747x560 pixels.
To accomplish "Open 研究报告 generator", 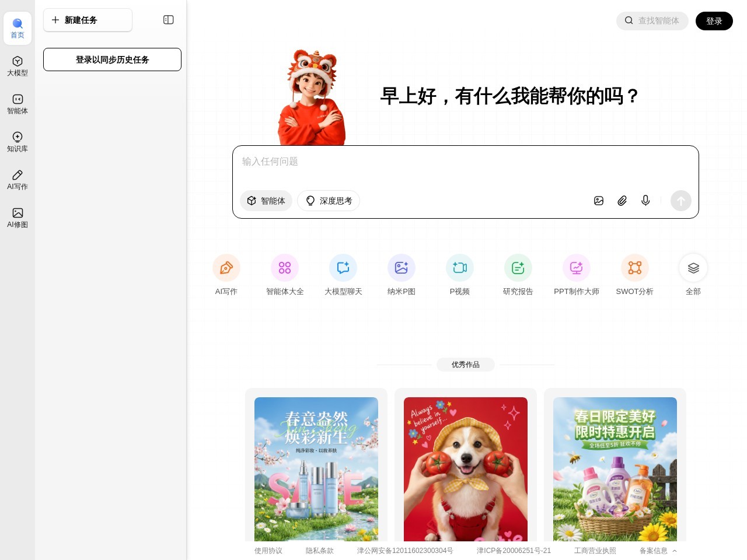I will coord(518,275).
